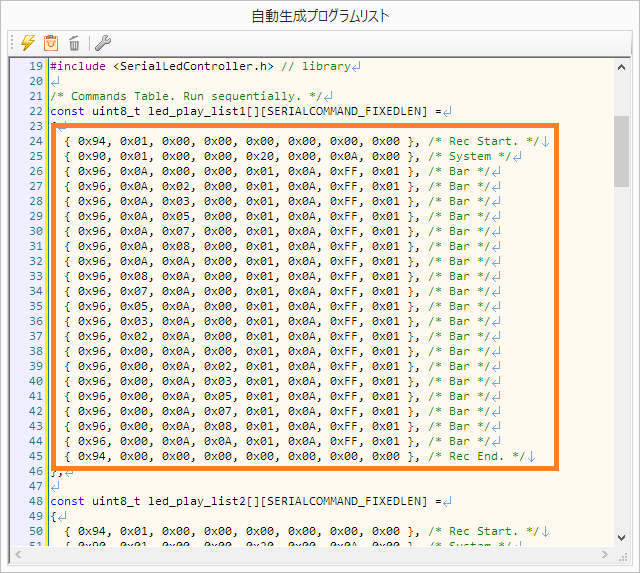Click the window resize grip corner
Viewport: 640px width, 573px height.
[622, 555]
